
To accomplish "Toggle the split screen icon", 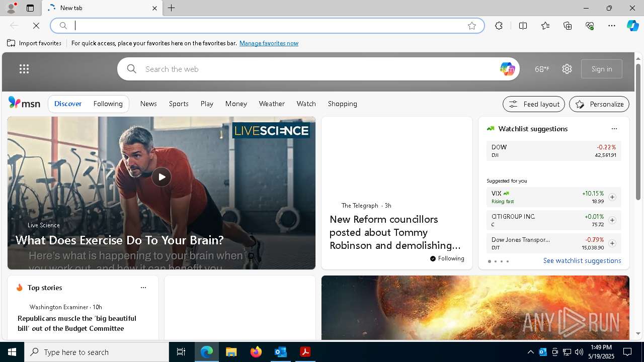I will tap(523, 26).
